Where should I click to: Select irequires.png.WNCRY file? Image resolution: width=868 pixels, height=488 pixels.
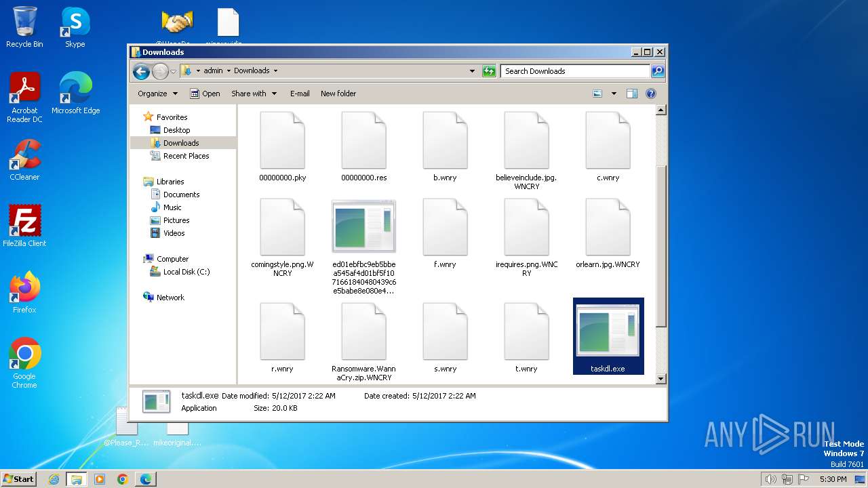[526, 238]
